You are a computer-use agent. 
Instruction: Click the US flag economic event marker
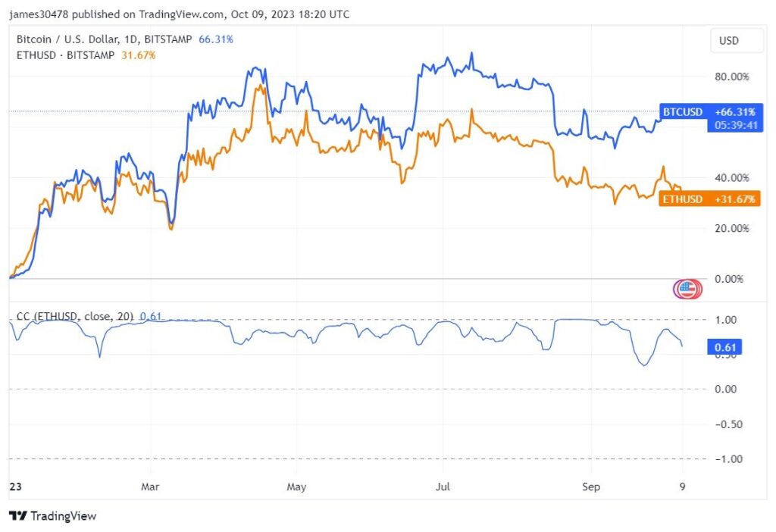point(685,288)
